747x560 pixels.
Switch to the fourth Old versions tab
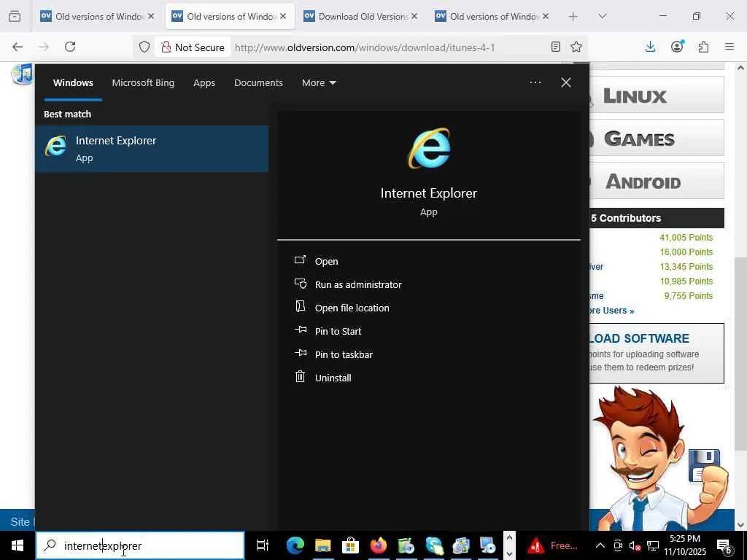tap(492, 16)
